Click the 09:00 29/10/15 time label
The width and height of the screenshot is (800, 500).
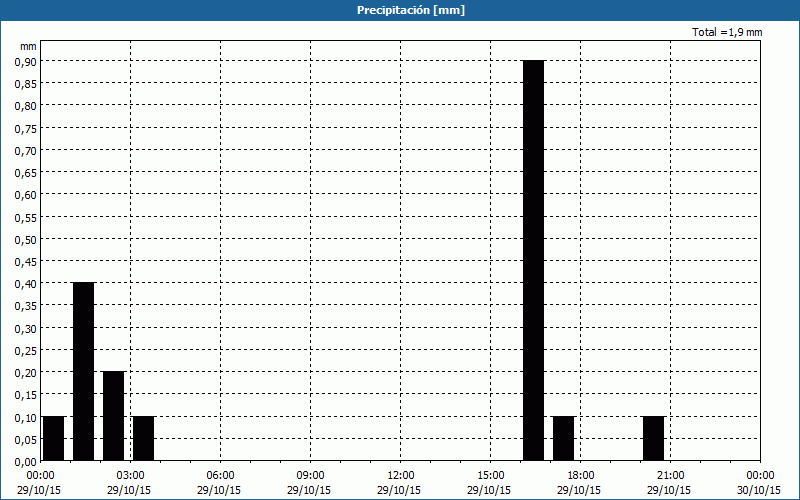(x=309, y=483)
